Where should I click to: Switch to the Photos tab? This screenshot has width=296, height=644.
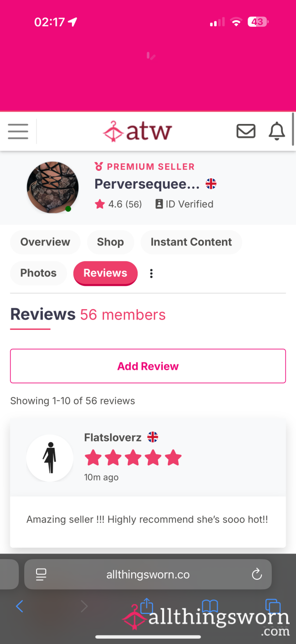click(x=38, y=273)
